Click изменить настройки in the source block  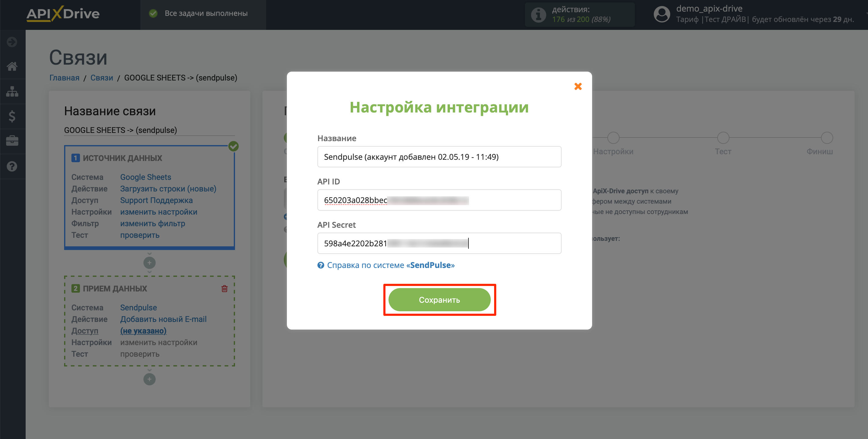(159, 212)
